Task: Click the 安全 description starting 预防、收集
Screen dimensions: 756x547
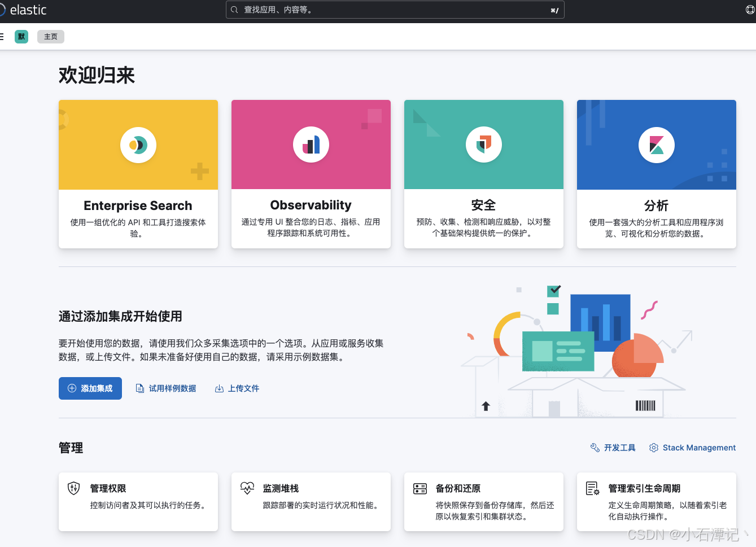Action: [x=483, y=227]
